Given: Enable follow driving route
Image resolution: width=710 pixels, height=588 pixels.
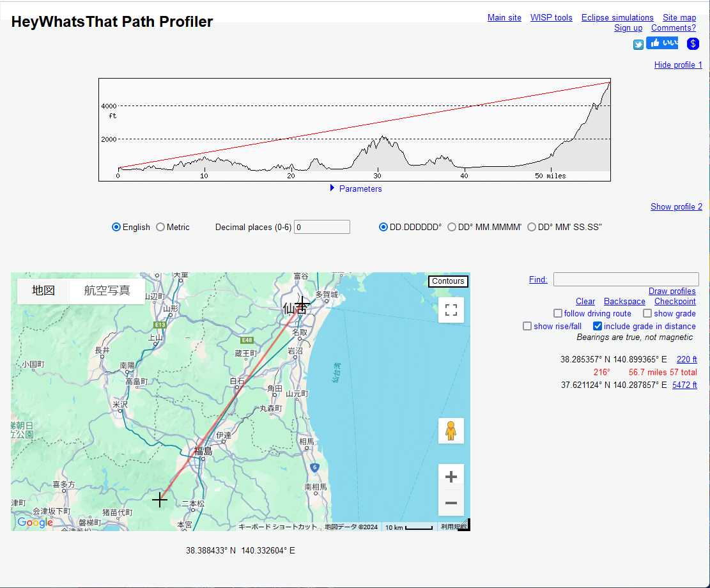Looking at the screenshot, I should pos(557,313).
